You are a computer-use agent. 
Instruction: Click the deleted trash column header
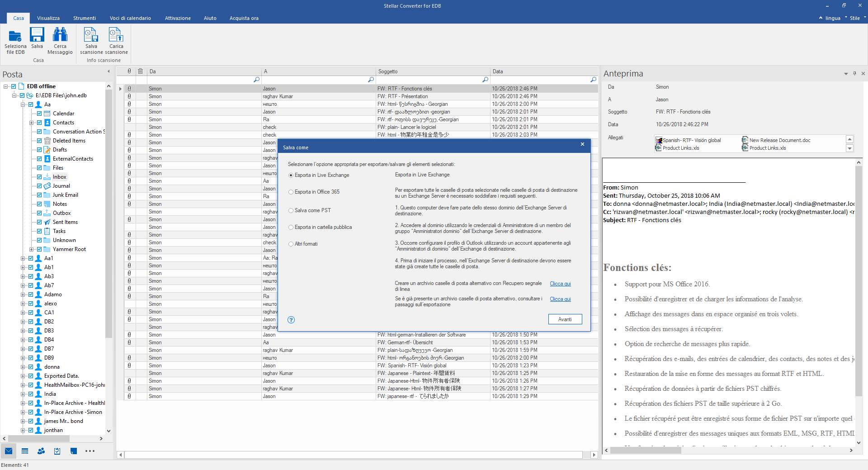coord(141,71)
